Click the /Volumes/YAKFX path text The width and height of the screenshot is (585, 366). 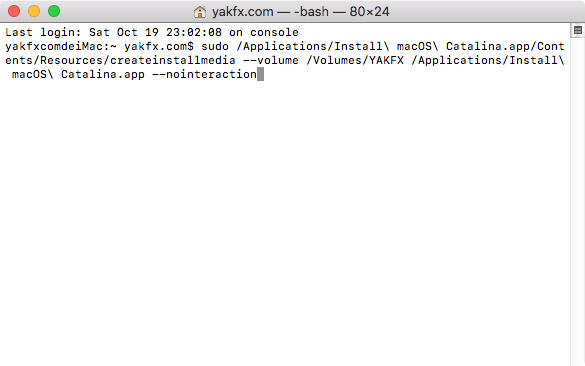pyautogui.click(x=355, y=60)
